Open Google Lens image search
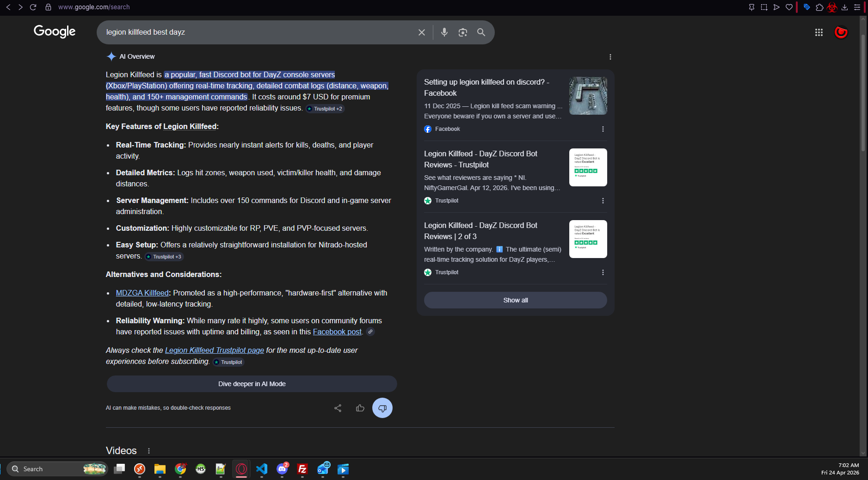 point(463,32)
